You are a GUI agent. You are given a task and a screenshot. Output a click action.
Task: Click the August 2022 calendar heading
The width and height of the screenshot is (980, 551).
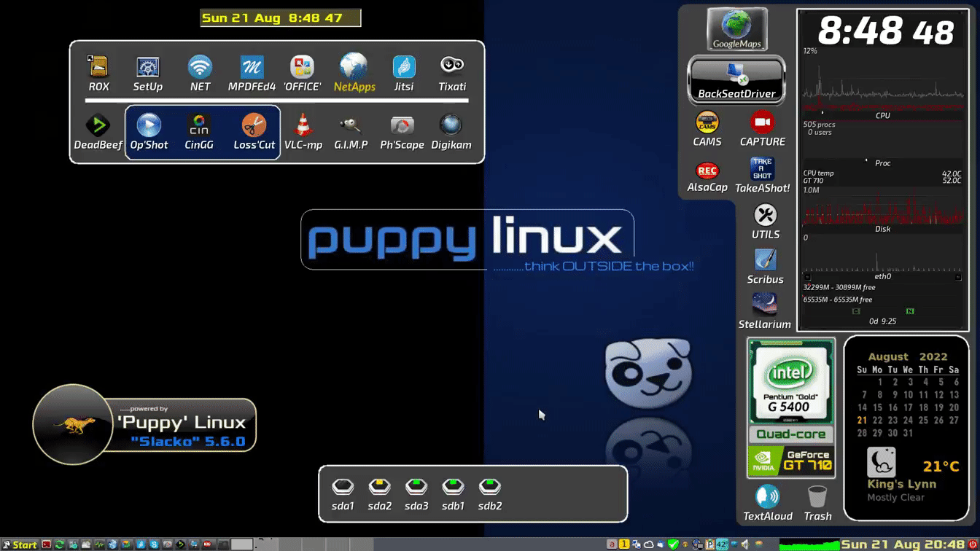click(x=908, y=357)
